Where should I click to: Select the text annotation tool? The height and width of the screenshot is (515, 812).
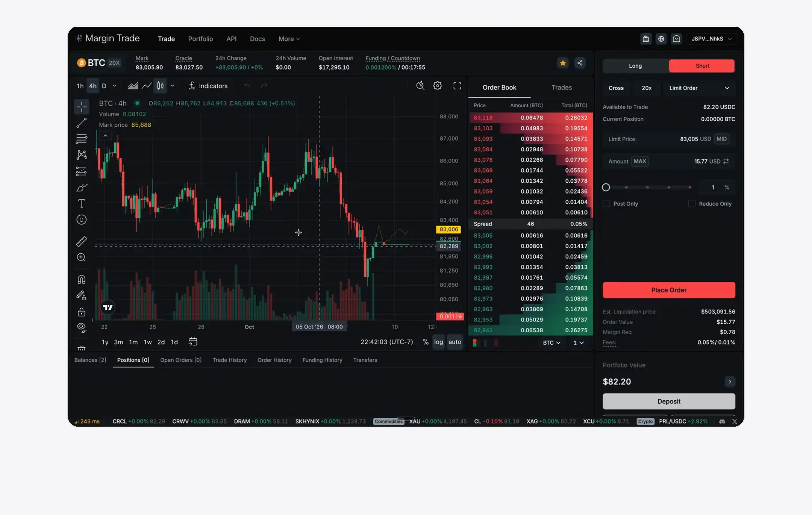coord(82,203)
